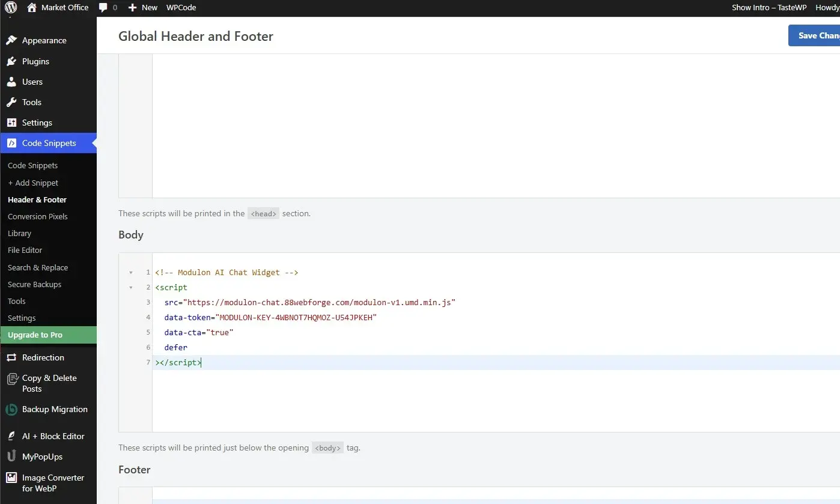Viewport: 840px width, 504px height.
Task: Click the Footer section heading
Action: 135,470
